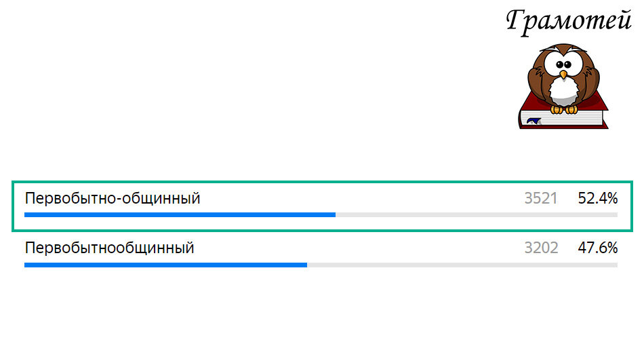
Task: Click the gray remainder of first progress bar
Action: click(x=477, y=215)
